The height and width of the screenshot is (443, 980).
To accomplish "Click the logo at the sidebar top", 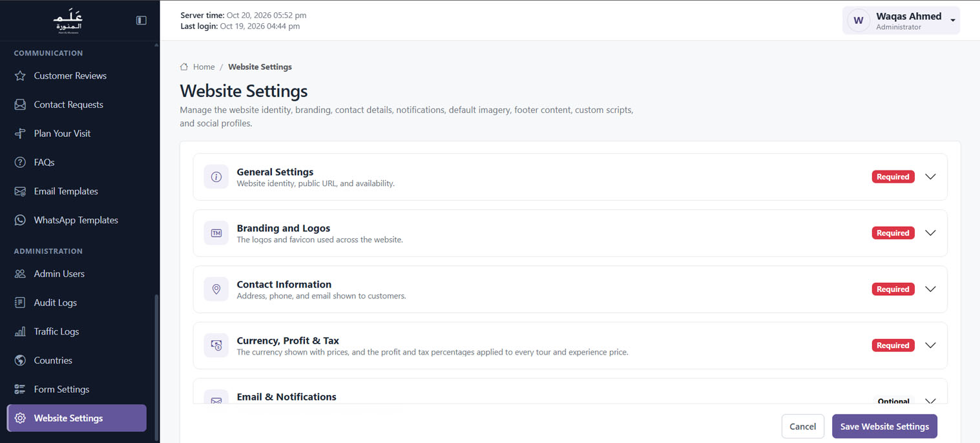I will coord(68,21).
